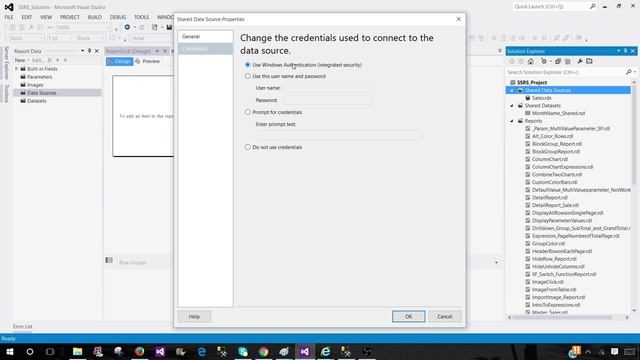Select Datasets in Report Data
This screenshot has width=640, height=360.
pyautogui.click(x=36, y=101)
